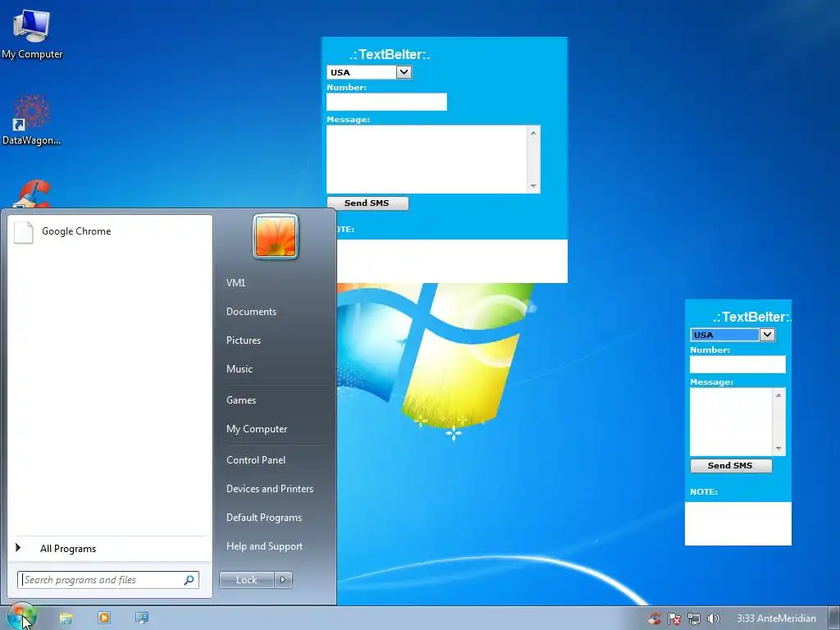Open Control Panel from the Start menu
840x630 pixels.
click(x=256, y=460)
